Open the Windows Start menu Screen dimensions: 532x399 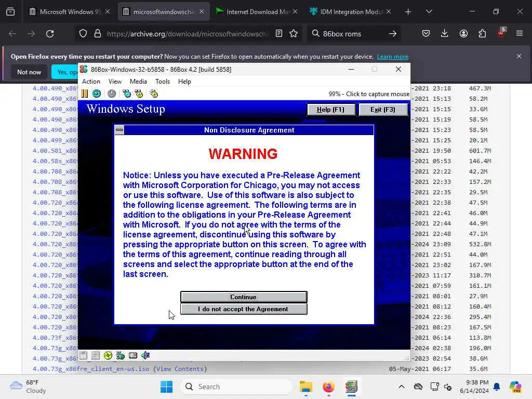[166, 387]
